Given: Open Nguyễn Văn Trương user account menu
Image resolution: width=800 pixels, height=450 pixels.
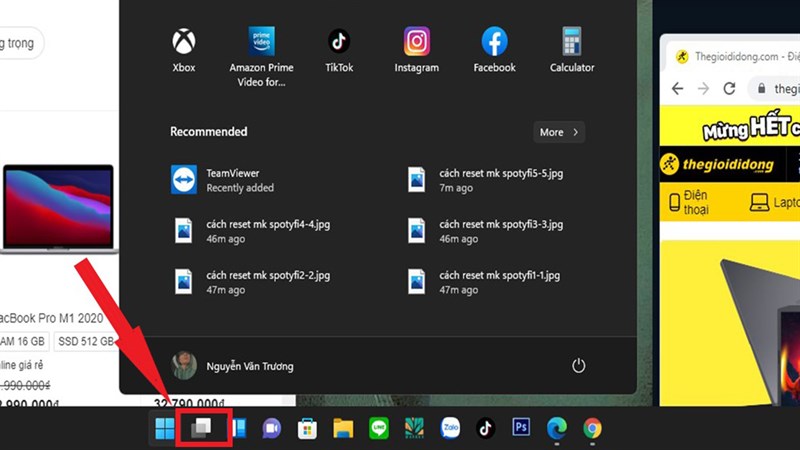Looking at the screenshot, I should click(x=233, y=365).
